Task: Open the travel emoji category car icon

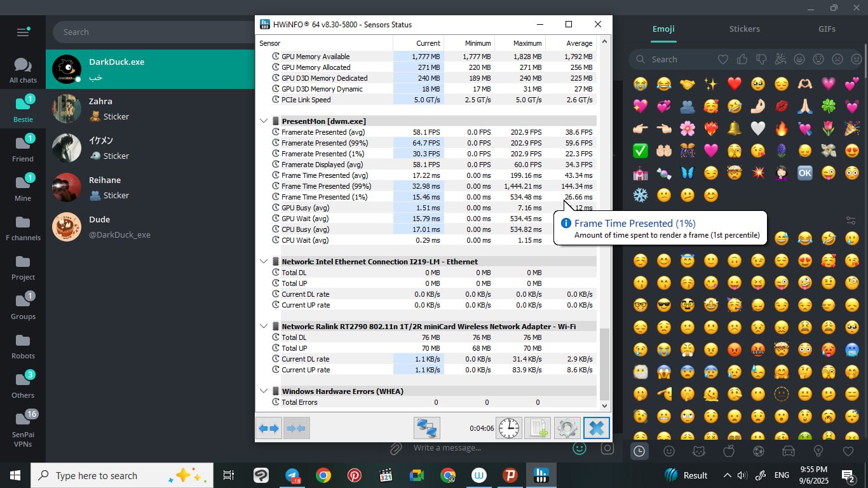Action: (788, 451)
